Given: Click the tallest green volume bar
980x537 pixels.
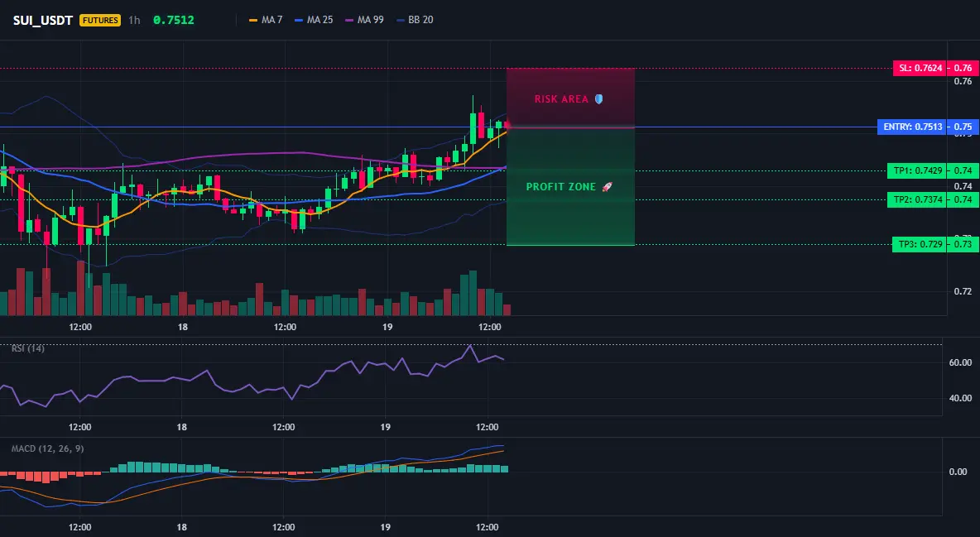Looking at the screenshot, I should pos(473,293).
